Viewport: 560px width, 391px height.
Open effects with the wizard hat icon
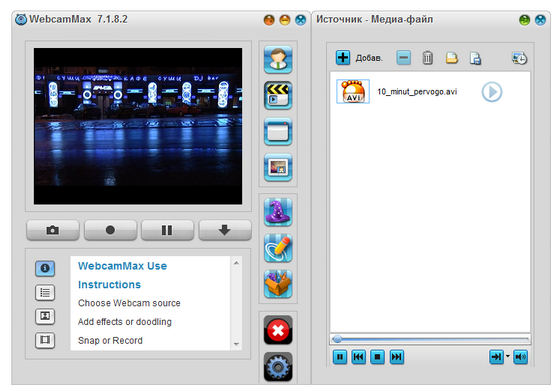pyautogui.click(x=278, y=212)
